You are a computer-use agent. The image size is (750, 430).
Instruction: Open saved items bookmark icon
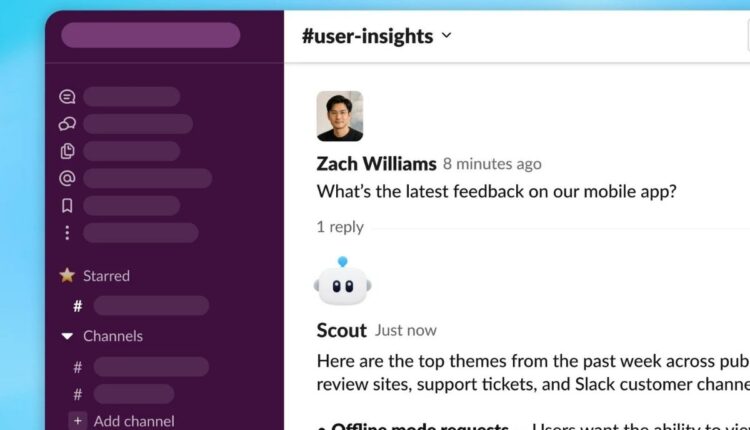(x=67, y=205)
